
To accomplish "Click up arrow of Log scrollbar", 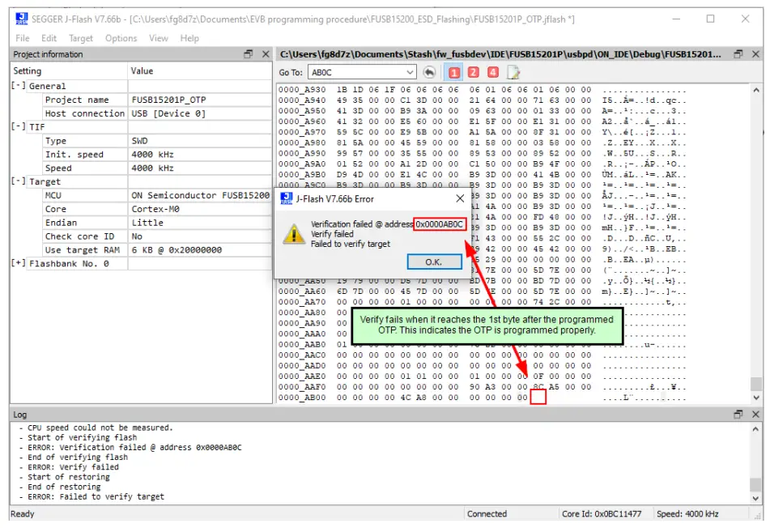I will pos(755,429).
